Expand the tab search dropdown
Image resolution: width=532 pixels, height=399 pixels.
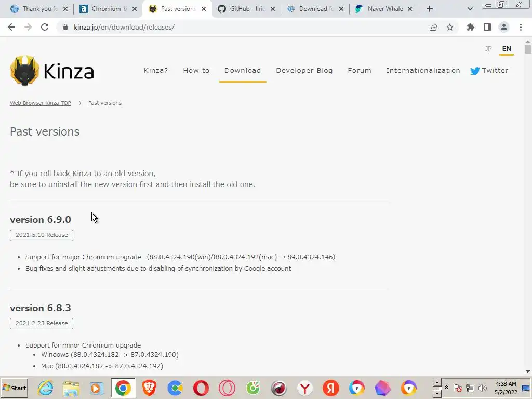pyautogui.click(x=470, y=9)
